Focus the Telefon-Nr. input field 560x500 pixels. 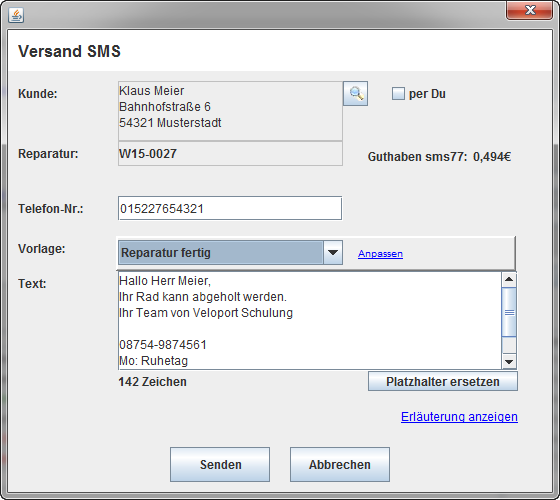click(x=230, y=208)
